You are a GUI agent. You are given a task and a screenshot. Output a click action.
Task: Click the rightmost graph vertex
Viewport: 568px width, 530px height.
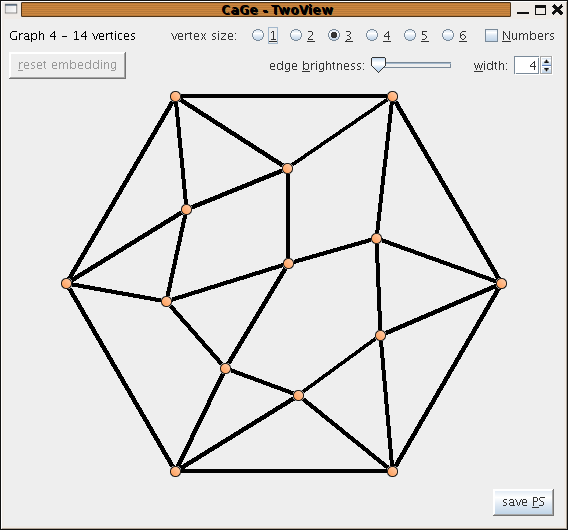pyautogui.click(x=501, y=283)
